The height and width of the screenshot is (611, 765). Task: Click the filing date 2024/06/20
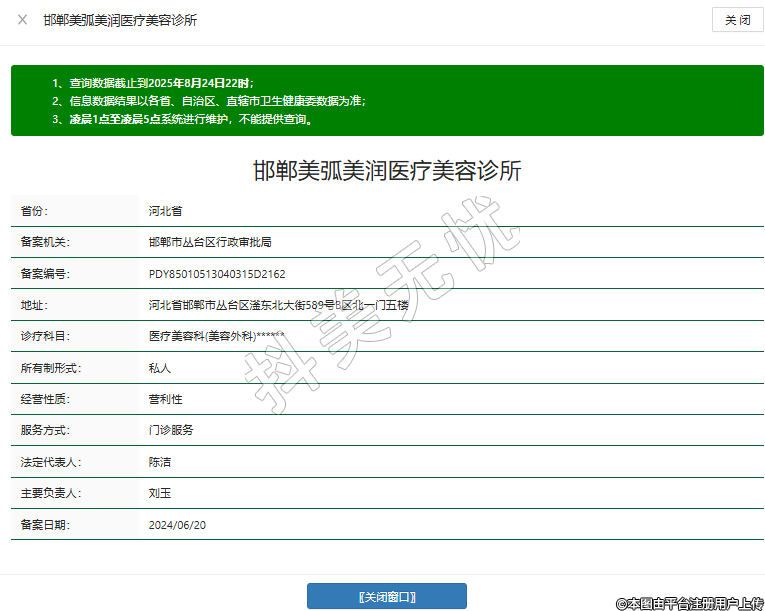(177, 525)
